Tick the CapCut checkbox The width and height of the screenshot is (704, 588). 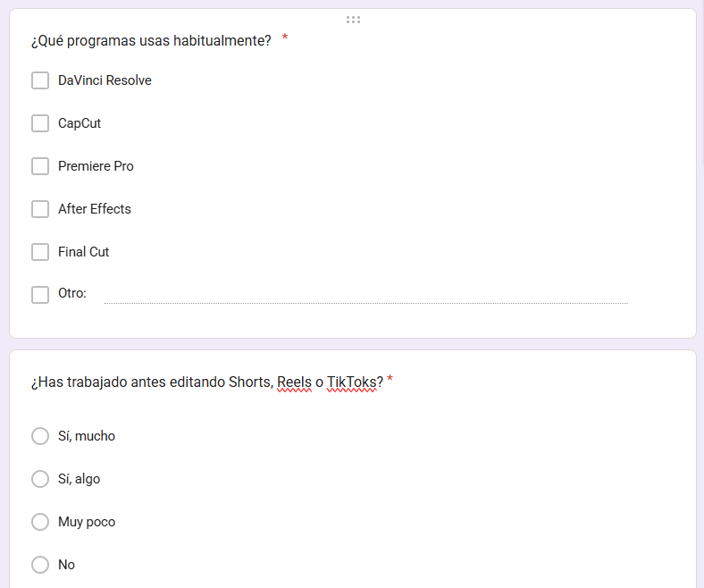(40, 123)
